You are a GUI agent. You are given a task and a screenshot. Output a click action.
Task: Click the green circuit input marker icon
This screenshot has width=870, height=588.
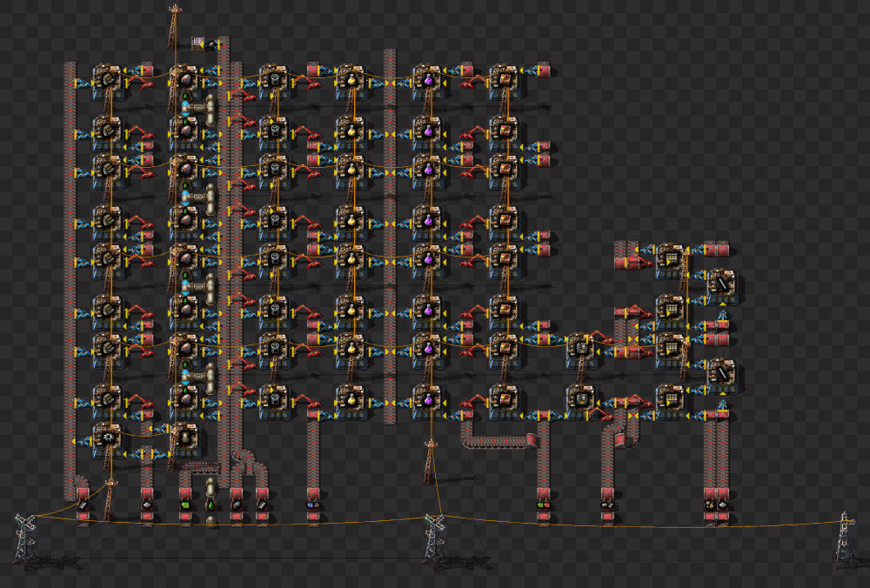point(185,505)
